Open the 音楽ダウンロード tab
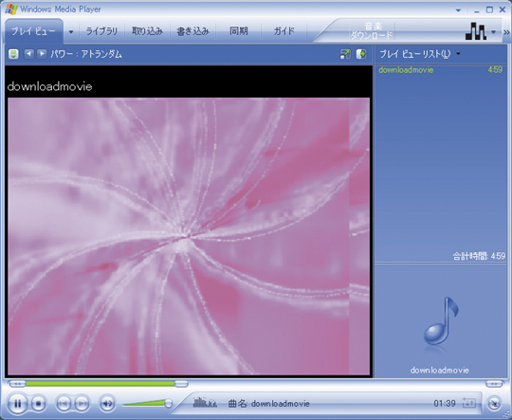The height and width of the screenshot is (420, 512). pyautogui.click(x=372, y=31)
